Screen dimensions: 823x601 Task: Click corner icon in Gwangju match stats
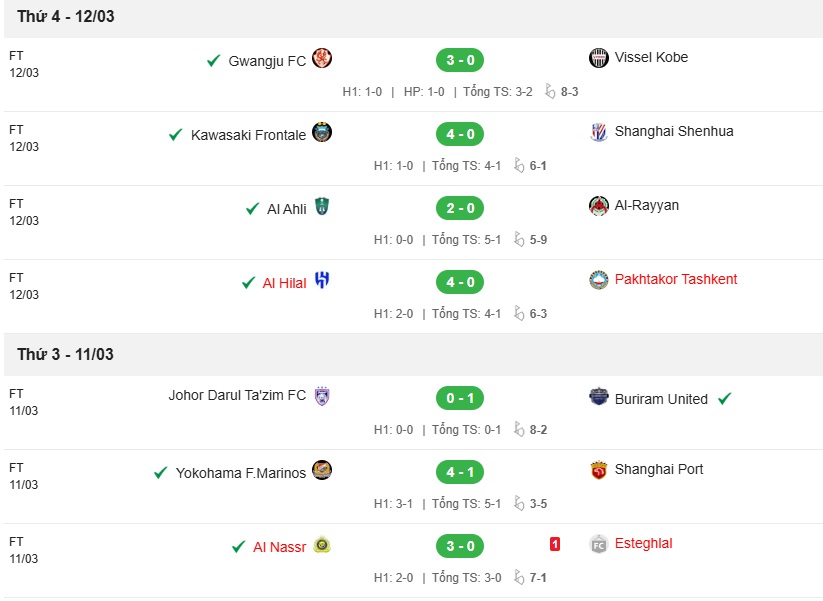point(550,91)
